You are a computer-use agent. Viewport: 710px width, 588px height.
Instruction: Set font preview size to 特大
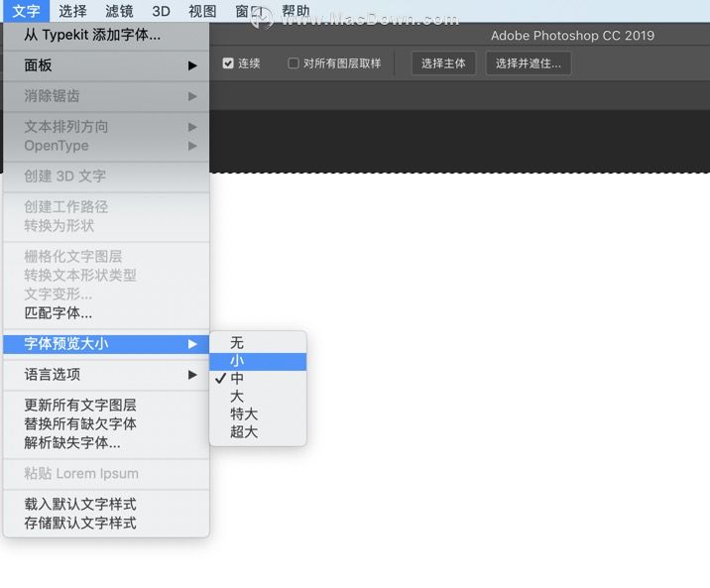(x=258, y=414)
